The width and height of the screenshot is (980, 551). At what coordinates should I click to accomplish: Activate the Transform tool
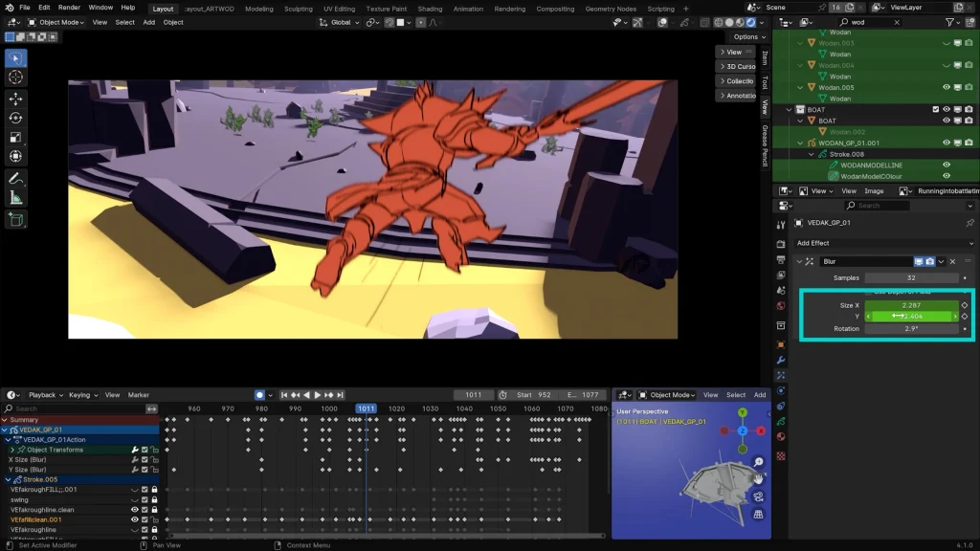(x=15, y=157)
